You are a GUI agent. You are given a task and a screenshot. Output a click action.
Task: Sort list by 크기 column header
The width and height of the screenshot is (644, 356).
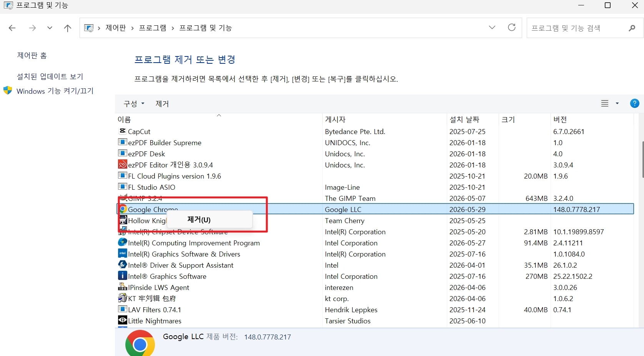(525, 119)
